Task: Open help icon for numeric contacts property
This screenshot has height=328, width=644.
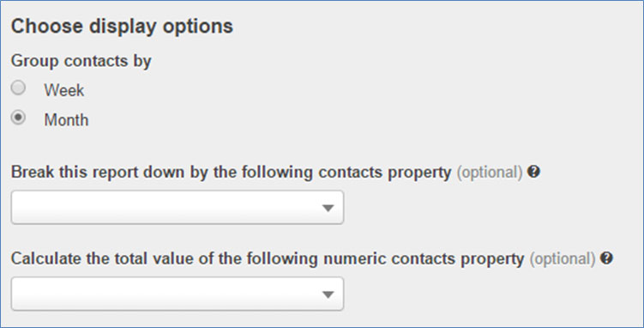Action: pyautogui.click(x=606, y=258)
